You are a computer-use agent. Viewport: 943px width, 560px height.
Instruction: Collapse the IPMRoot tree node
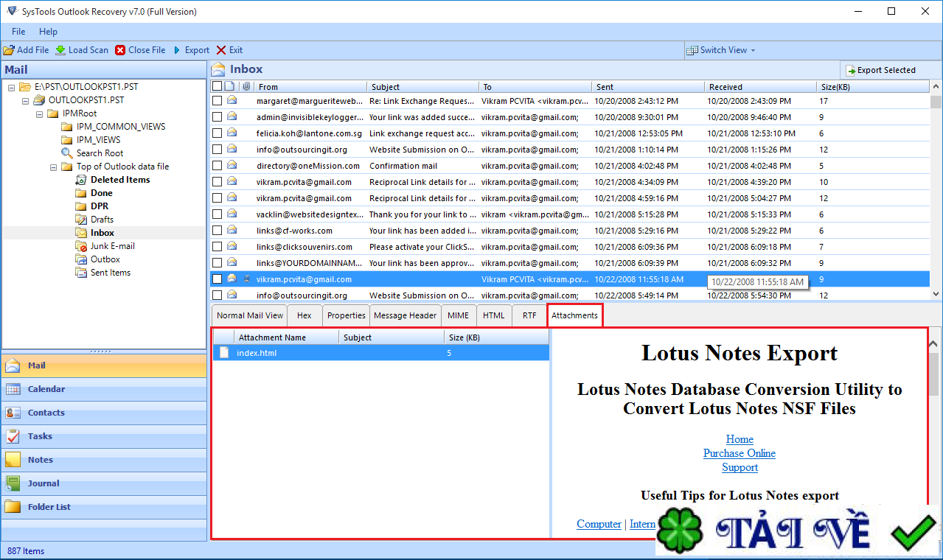[41, 113]
